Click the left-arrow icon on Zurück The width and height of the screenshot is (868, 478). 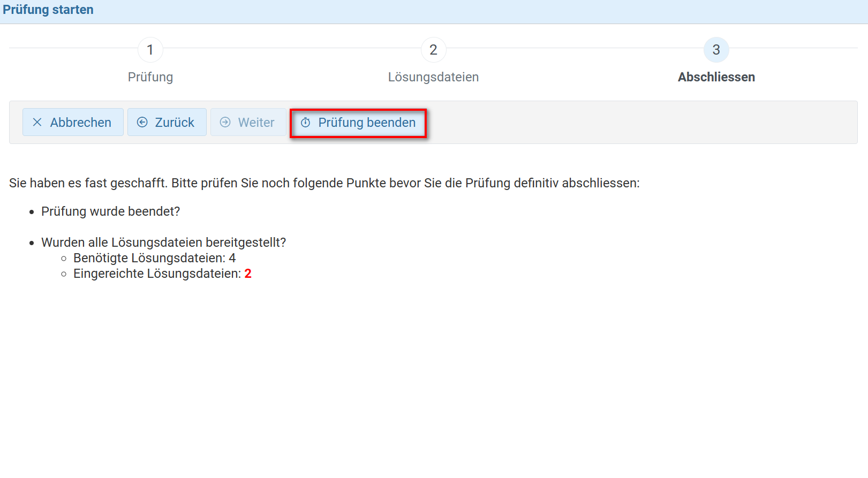(x=142, y=123)
